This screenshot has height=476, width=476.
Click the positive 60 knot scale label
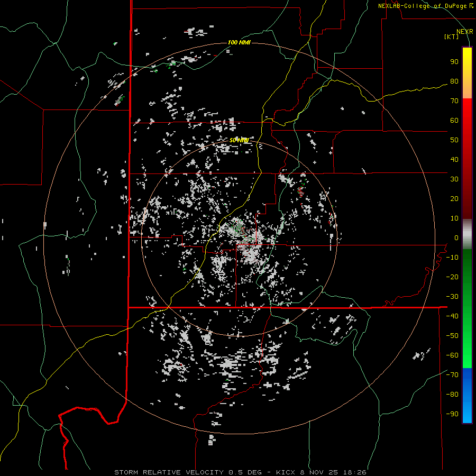coord(454,121)
